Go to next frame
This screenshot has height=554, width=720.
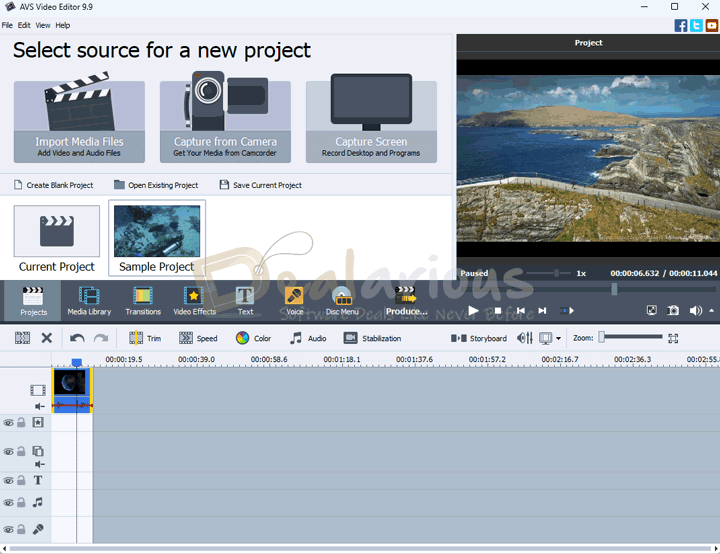pyautogui.click(x=542, y=311)
